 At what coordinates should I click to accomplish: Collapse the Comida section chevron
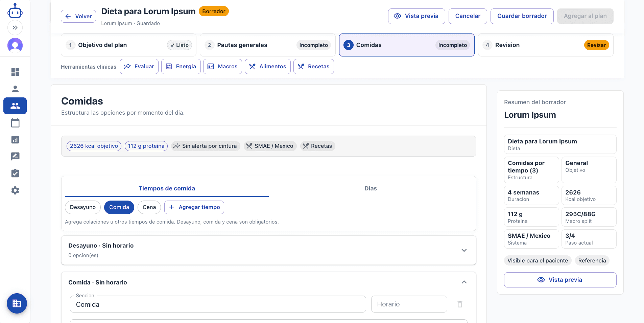[x=464, y=282]
